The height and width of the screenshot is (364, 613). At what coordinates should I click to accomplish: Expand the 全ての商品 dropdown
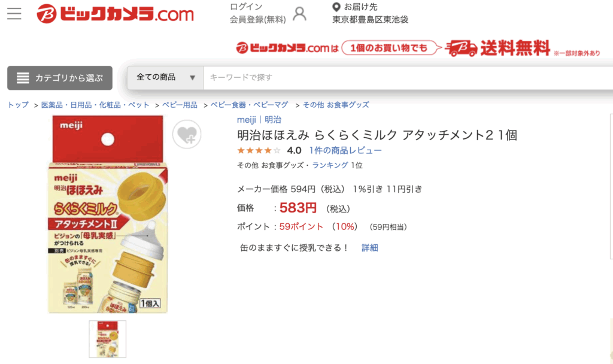coord(165,77)
